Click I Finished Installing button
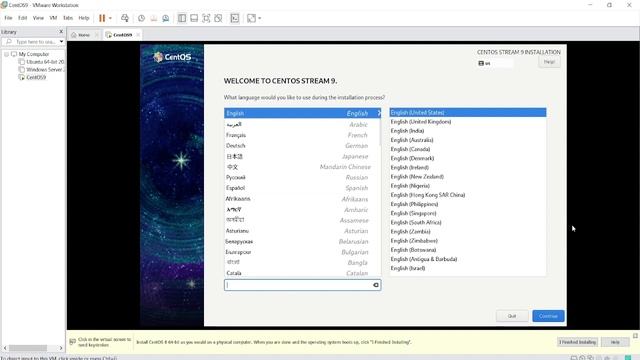 click(577, 342)
